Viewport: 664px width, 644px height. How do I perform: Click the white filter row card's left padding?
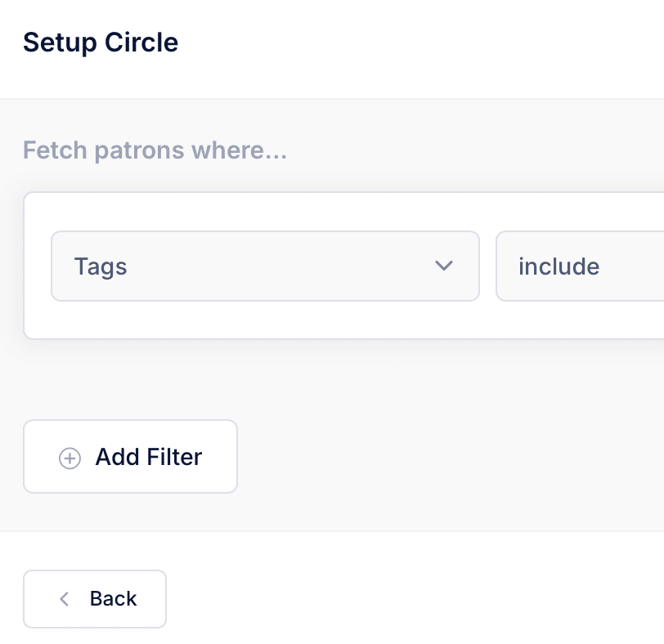click(x=38, y=266)
